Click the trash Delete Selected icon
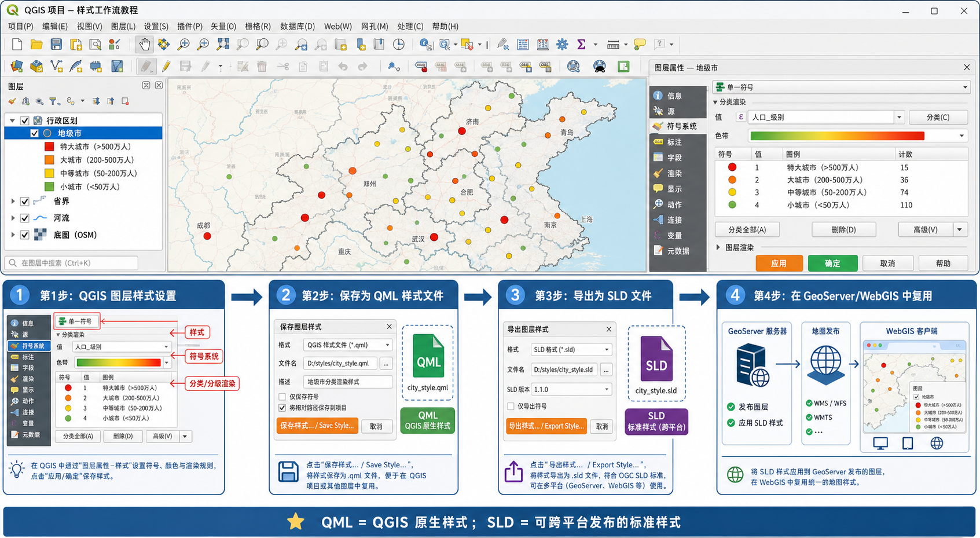The image size is (980, 538). (x=262, y=67)
